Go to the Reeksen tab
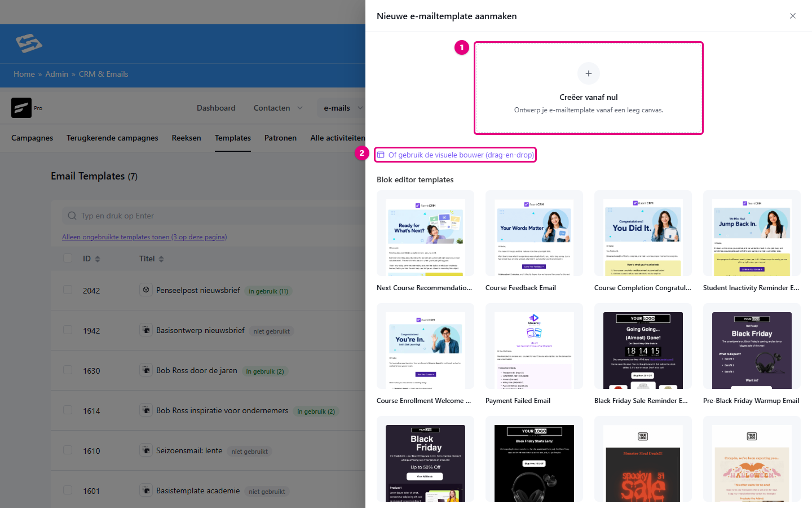The image size is (812, 508). pos(187,138)
